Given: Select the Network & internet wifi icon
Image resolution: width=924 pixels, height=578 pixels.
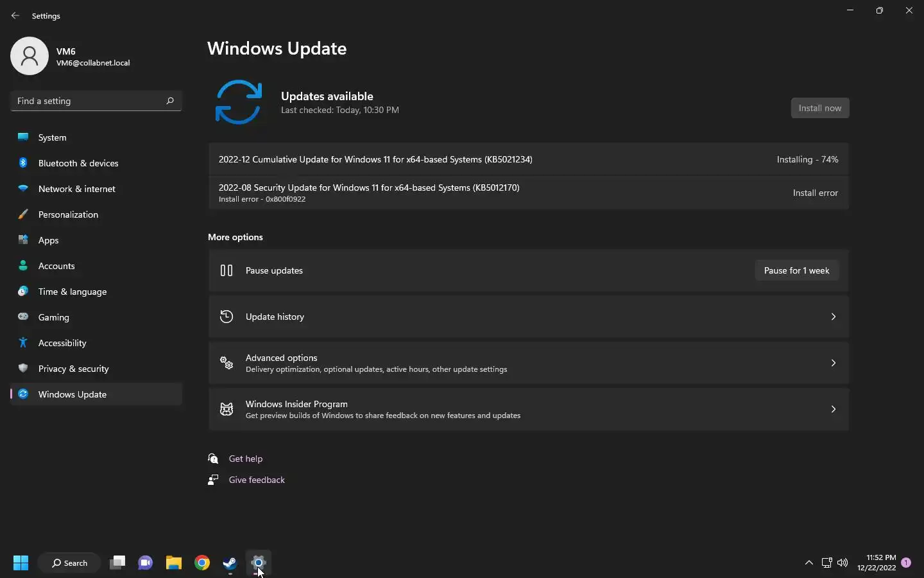Looking at the screenshot, I should 23,189.
